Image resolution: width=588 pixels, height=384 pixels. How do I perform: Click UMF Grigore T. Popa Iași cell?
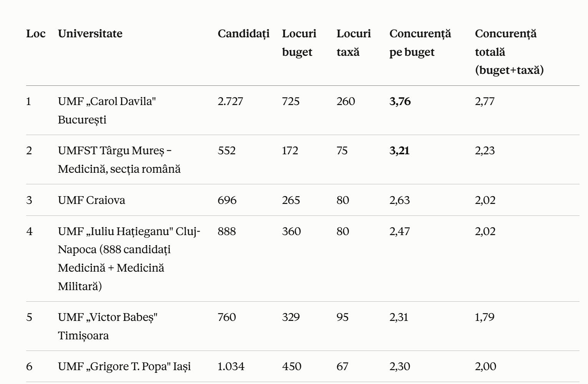pos(124,366)
